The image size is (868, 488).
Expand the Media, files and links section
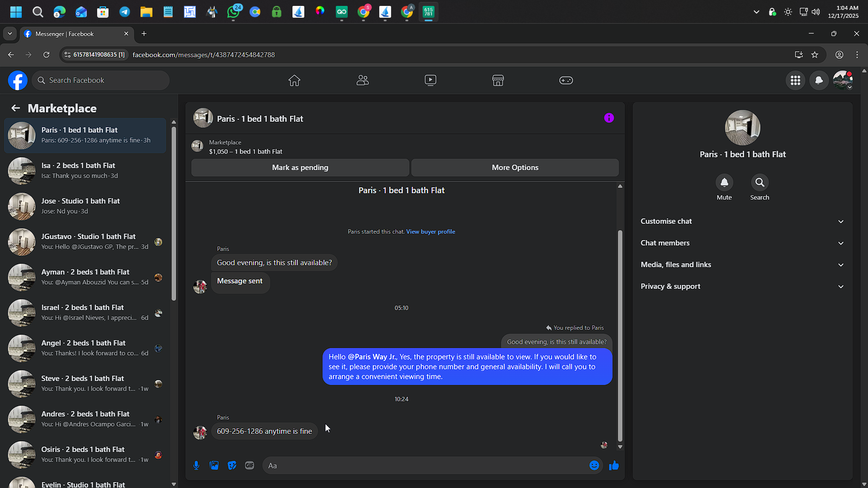point(743,265)
